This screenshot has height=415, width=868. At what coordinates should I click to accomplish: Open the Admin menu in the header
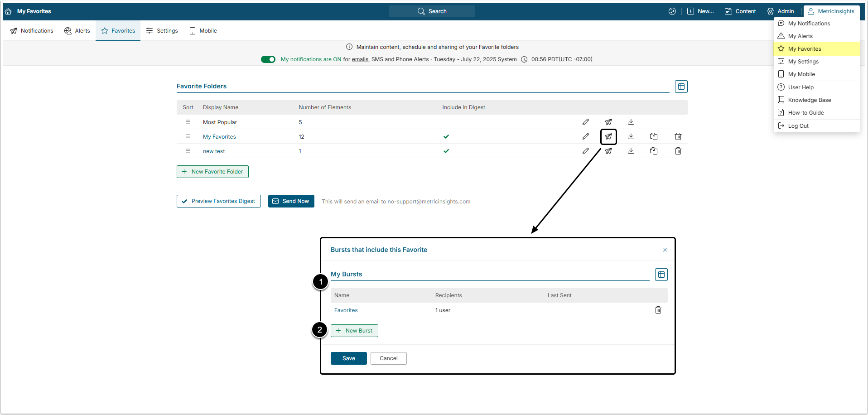point(781,11)
